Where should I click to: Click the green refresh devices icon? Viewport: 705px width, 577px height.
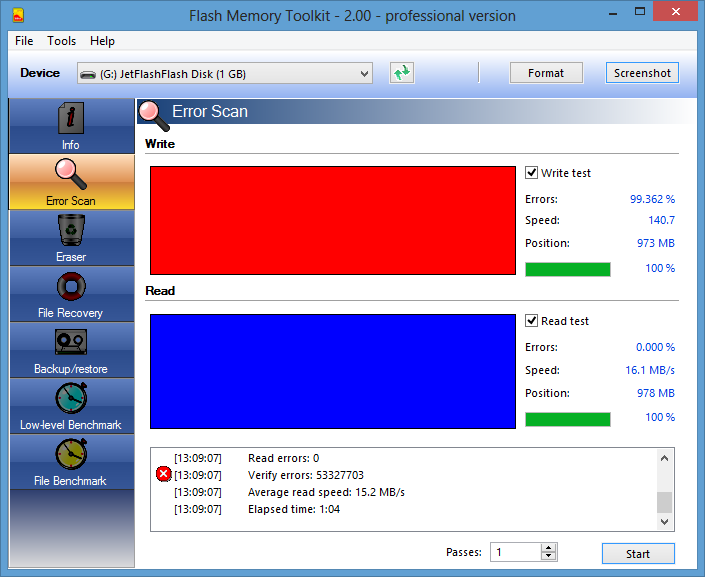pyautogui.click(x=402, y=73)
